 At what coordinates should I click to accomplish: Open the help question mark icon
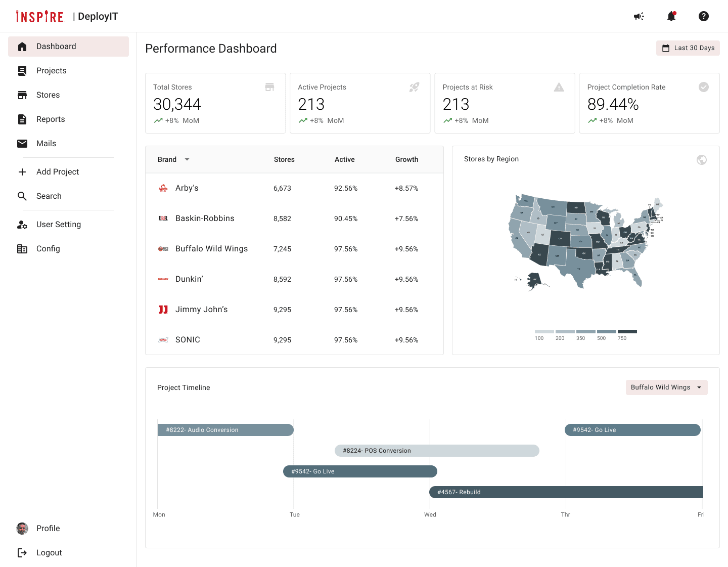click(x=704, y=16)
